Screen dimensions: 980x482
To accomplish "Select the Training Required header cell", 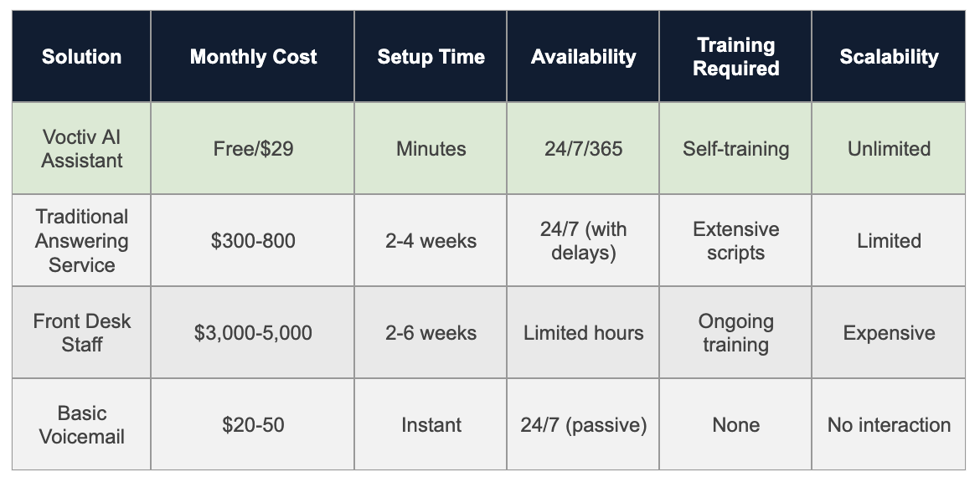I will [x=735, y=57].
